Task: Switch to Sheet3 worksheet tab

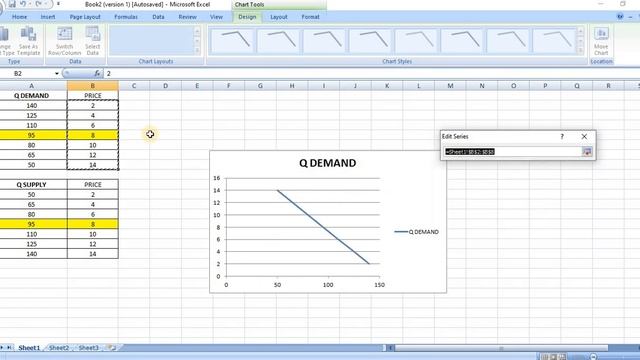Action: (x=88, y=348)
